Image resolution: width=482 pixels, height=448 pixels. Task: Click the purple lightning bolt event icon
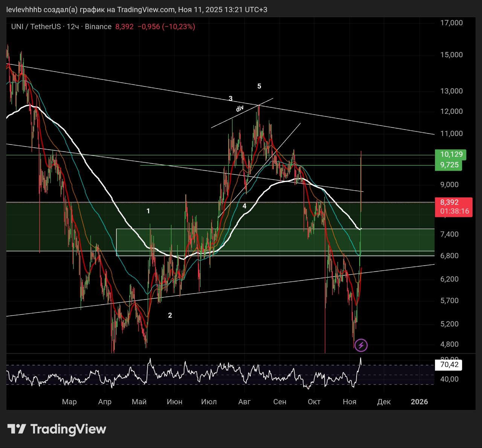click(x=361, y=345)
